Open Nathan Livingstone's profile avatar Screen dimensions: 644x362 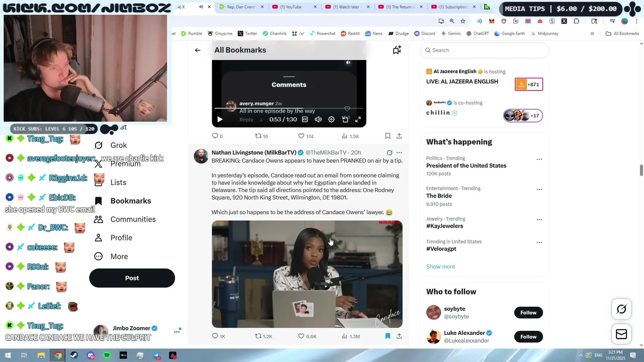coord(201,156)
